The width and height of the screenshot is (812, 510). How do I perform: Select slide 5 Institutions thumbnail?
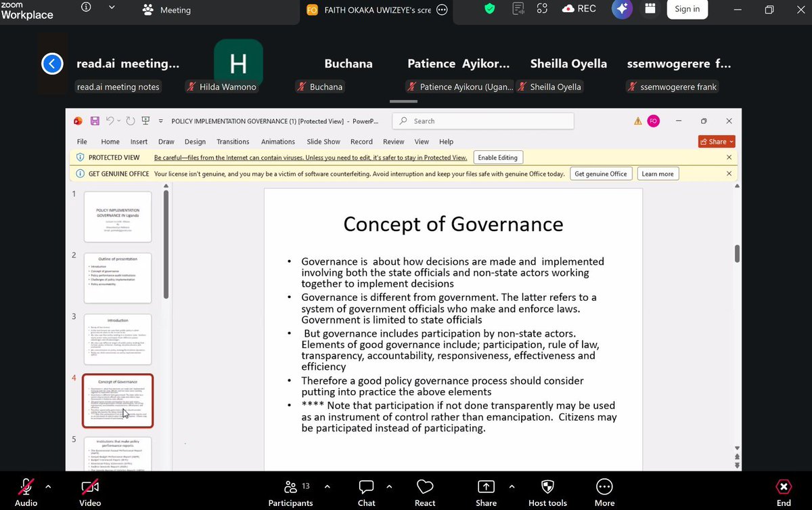click(118, 453)
